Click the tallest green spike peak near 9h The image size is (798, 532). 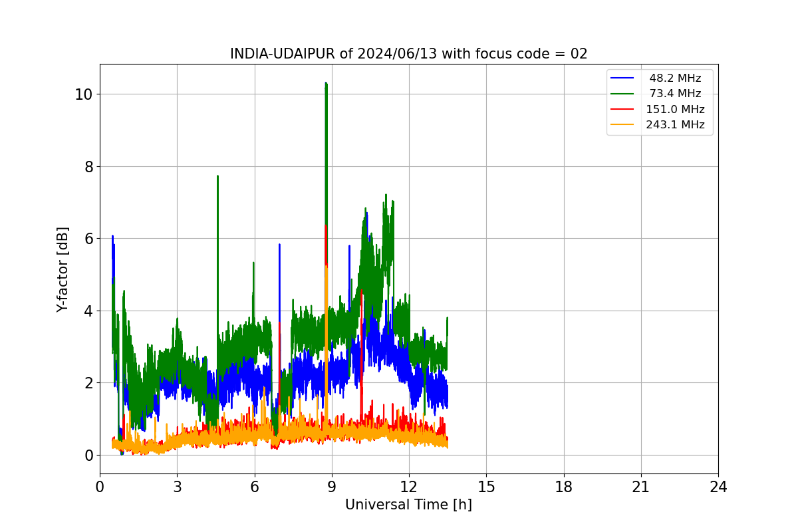(x=326, y=83)
